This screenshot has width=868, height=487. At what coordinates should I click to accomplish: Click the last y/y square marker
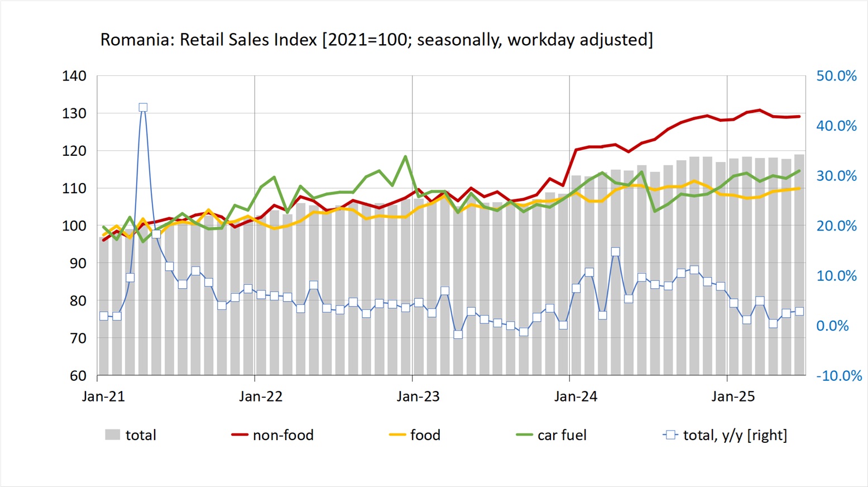[x=799, y=312]
